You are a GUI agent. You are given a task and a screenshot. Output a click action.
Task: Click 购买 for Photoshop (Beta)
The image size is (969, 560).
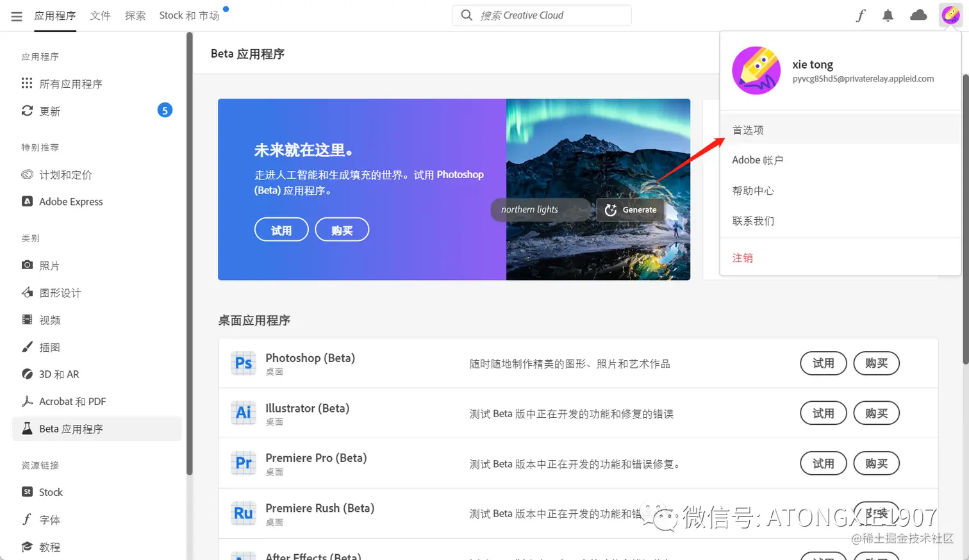[877, 363]
